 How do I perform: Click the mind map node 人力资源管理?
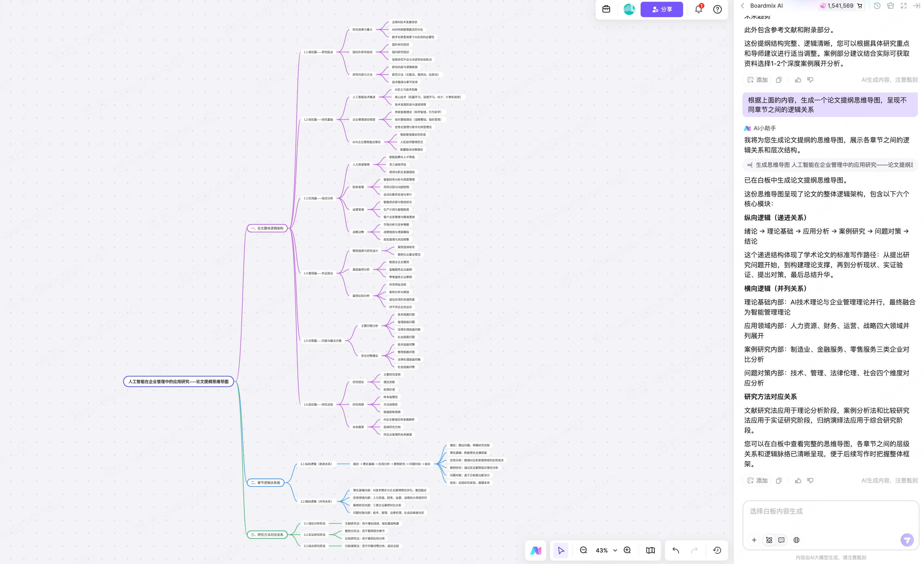click(361, 165)
